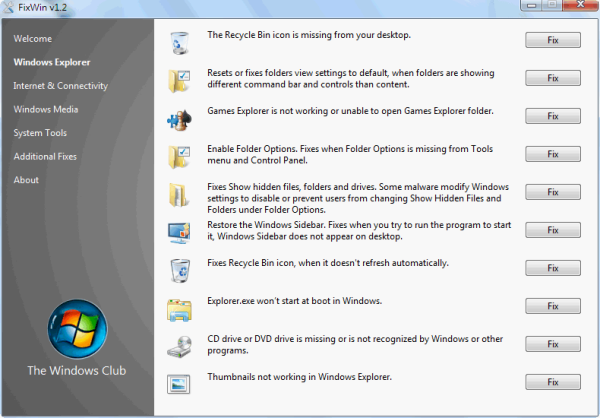This screenshot has height=418, width=600.
Task: Fix missing Folder Options
Action: [553, 154]
